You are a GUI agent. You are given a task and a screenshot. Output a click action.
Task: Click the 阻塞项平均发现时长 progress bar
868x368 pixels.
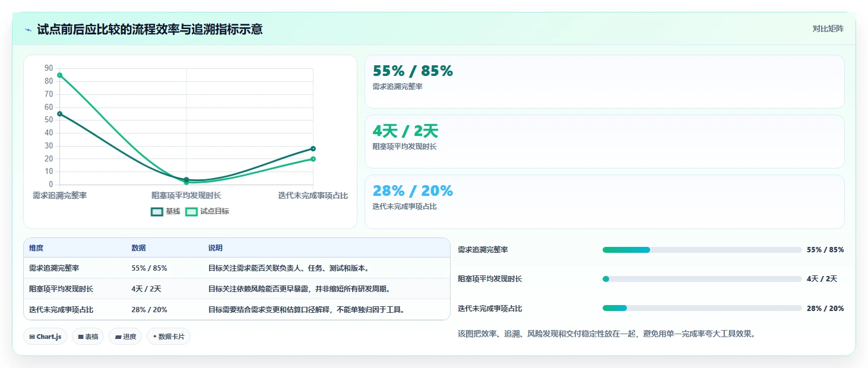point(702,279)
